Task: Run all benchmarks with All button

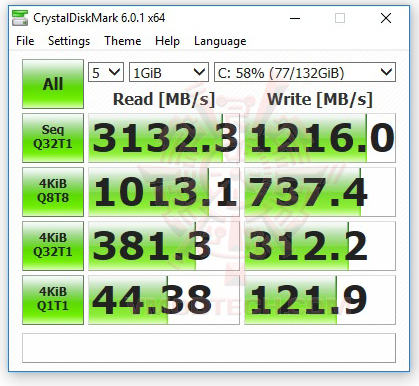Action: [x=53, y=84]
